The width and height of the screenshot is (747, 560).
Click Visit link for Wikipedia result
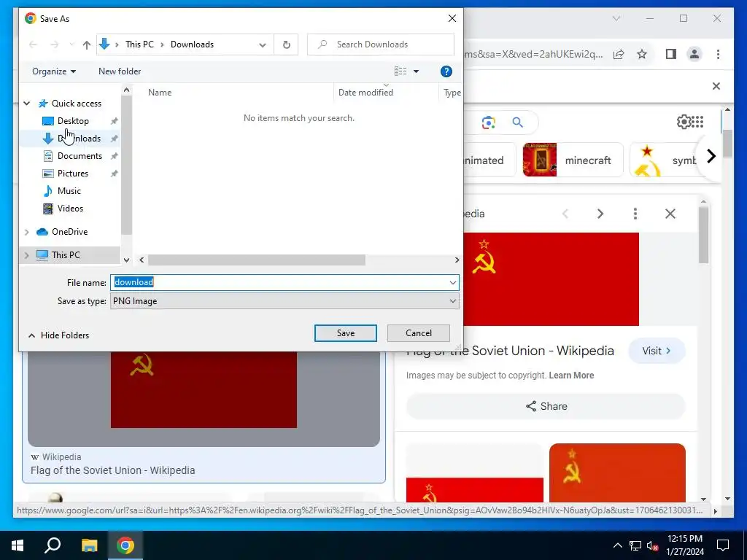coord(657,351)
